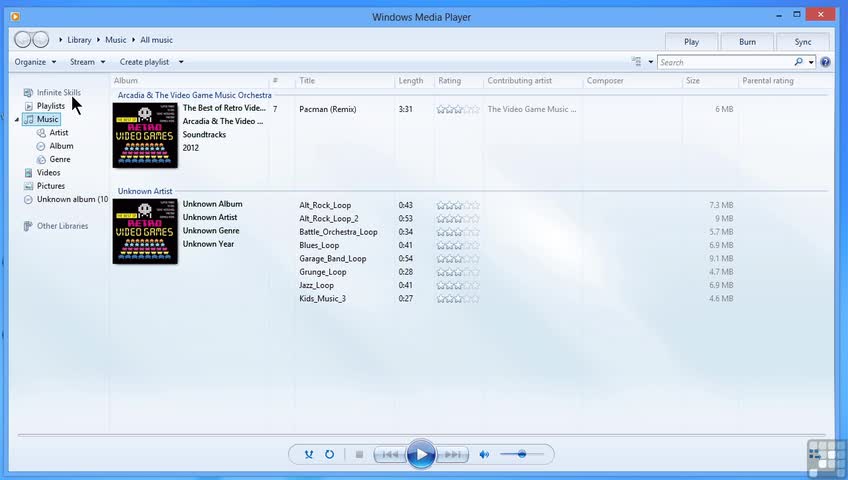Sort by the Album column header
Image resolution: width=848 pixels, height=480 pixels.
(125, 81)
